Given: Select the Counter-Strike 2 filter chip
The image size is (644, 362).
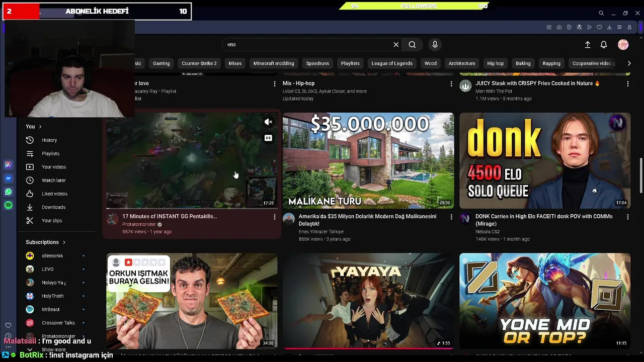Looking at the screenshot, I should point(199,63).
